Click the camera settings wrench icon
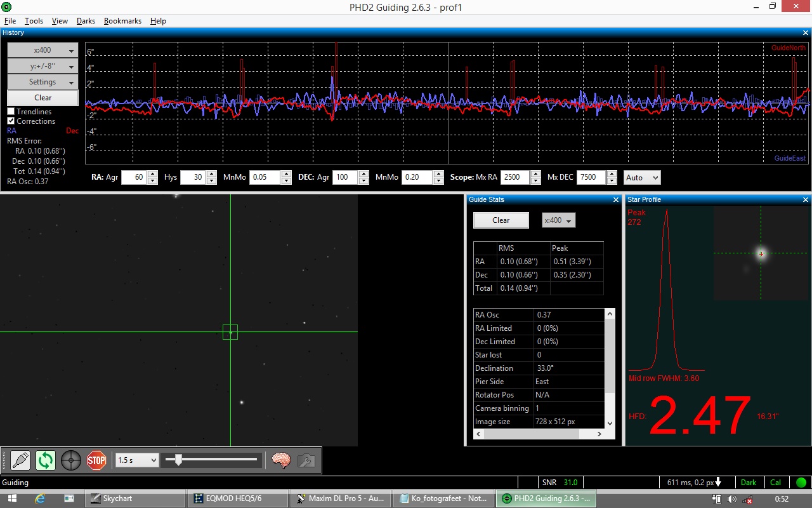 coord(306,460)
